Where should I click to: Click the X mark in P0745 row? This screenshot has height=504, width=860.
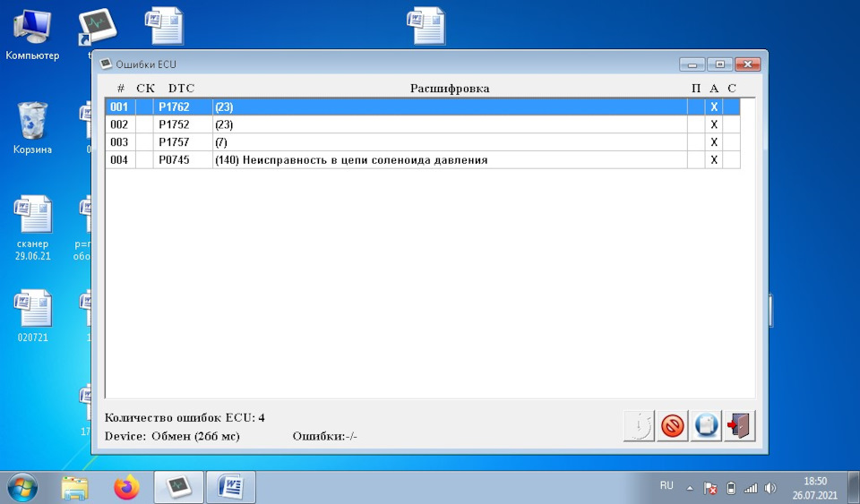(714, 160)
